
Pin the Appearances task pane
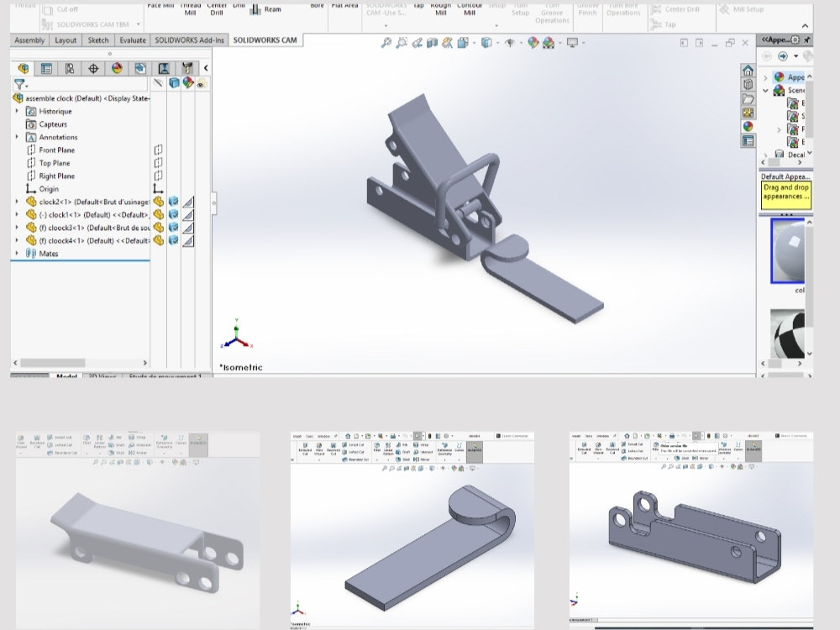807,39
